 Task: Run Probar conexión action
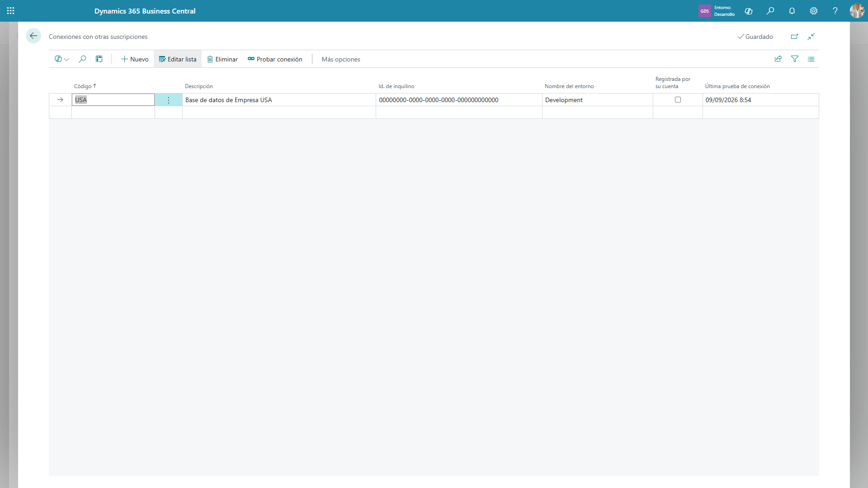tap(275, 59)
